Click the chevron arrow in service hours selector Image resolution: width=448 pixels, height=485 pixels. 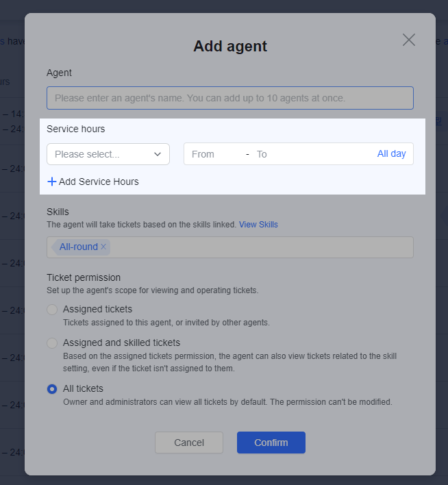pos(158,154)
